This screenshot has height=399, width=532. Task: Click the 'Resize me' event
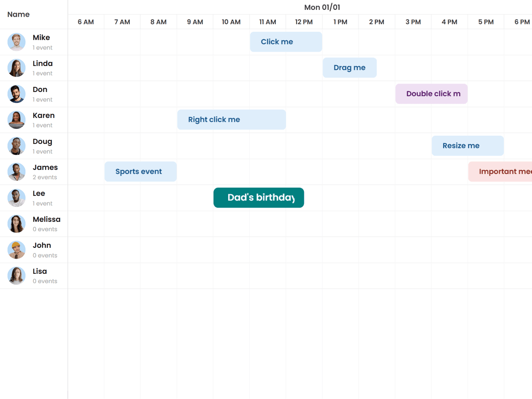tap(468, 146)
